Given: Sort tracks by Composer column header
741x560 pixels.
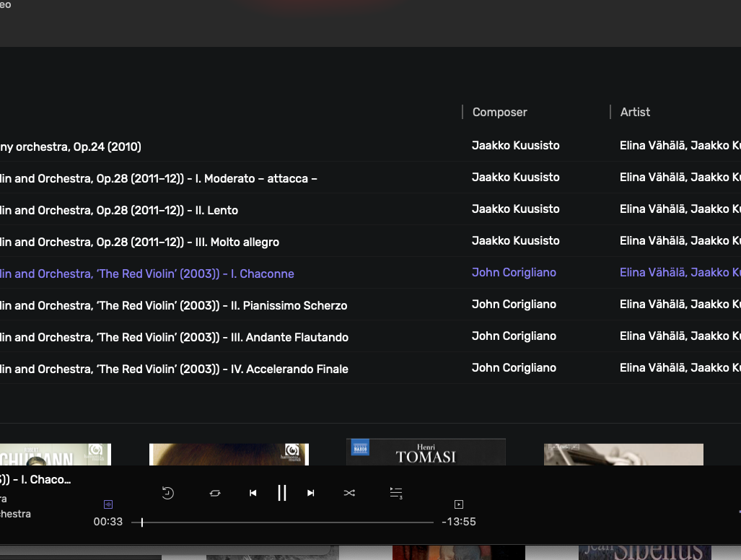Looking at the screenshot, I should [x=499, y=112].
